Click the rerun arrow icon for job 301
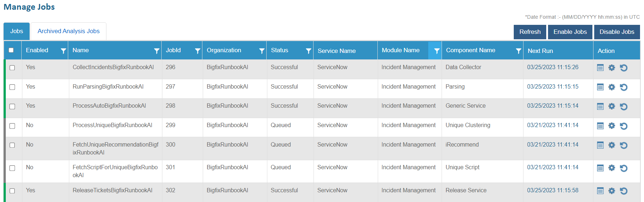The width and height of the screenshot is (644, 202). click(x=623, y=168)
